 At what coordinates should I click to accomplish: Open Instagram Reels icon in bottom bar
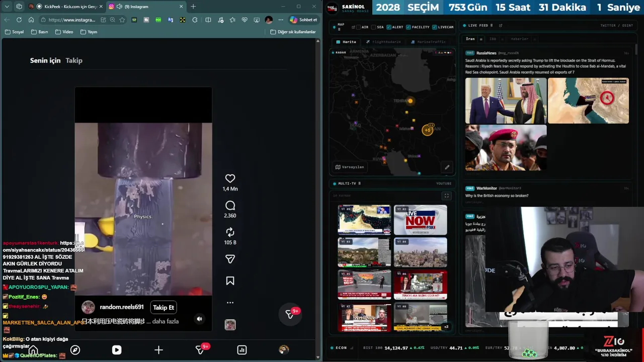[117, 350]
